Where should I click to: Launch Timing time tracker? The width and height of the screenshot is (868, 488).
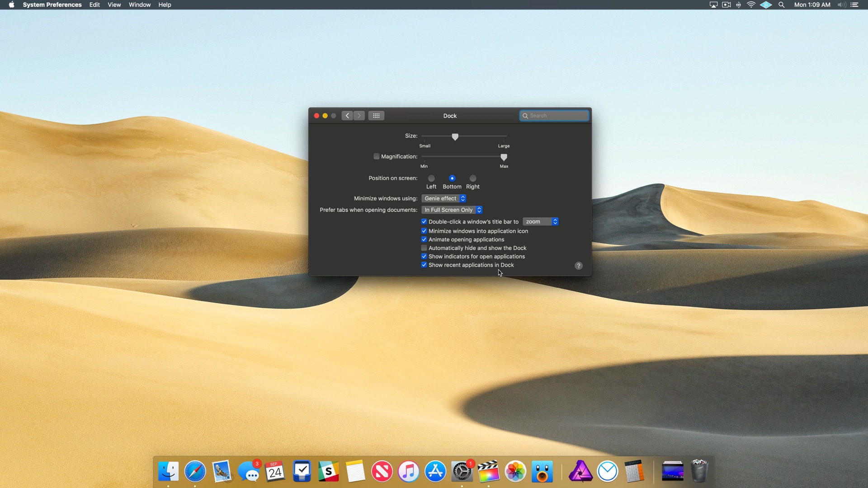coord(607,471)
